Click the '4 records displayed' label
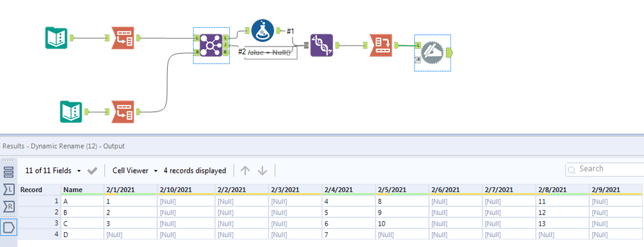 [x=195, y=171]
